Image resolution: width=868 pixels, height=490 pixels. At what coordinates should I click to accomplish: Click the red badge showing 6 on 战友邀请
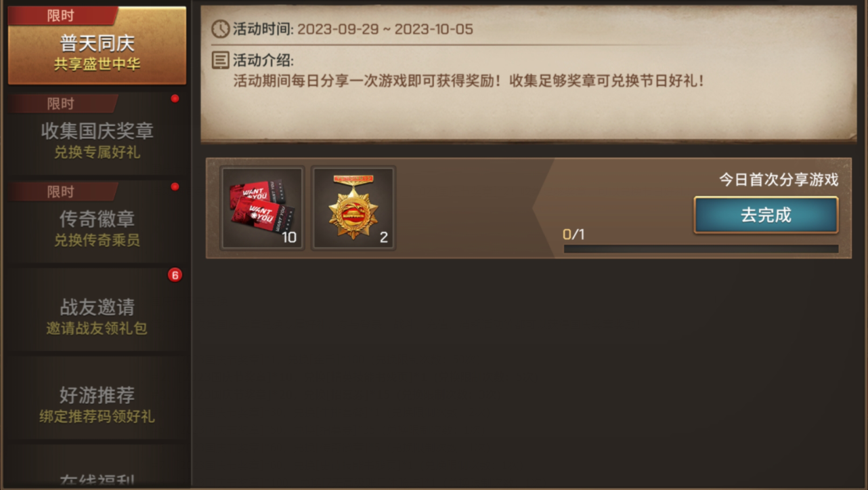pos(175,275)
